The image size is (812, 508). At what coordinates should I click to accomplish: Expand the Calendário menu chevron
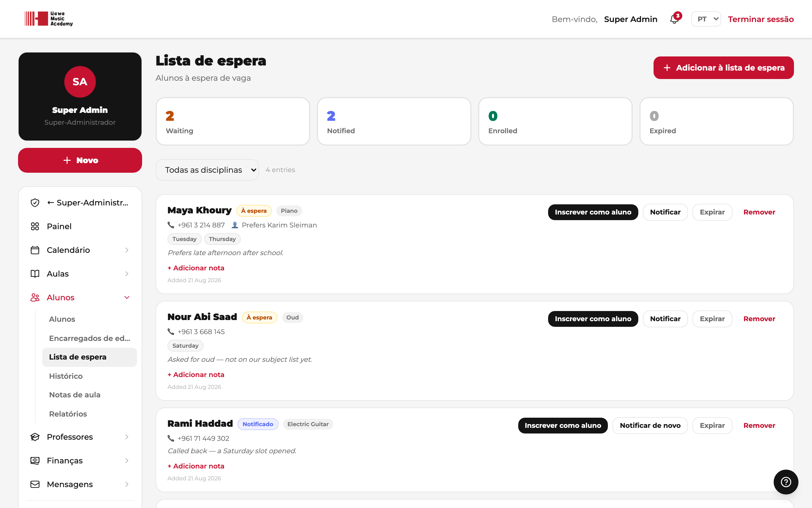click(x=127, y=250)
